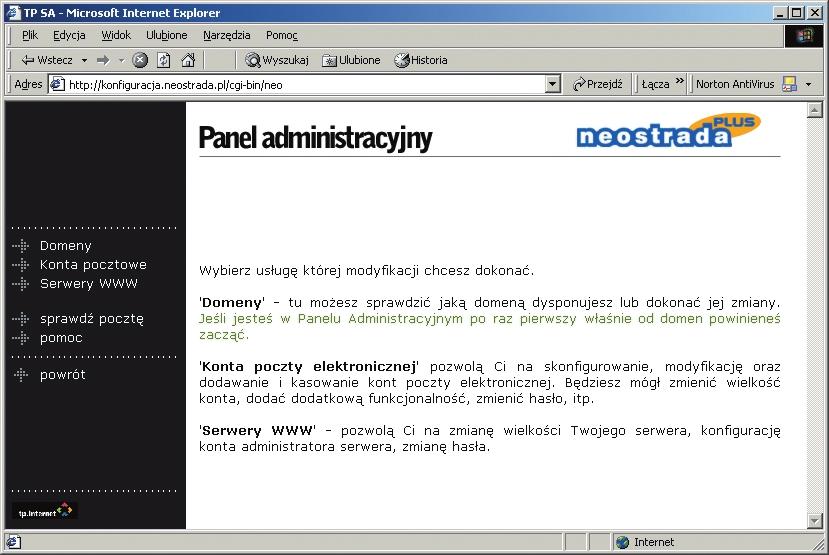This screenshot has height=555, width=829.
Task: Expand the Wstecz history dropdown arrow
Action: tap(85, 61)
